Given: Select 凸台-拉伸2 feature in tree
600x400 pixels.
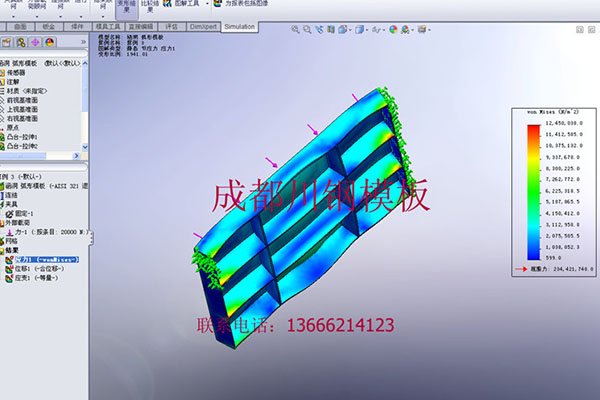Looking at the screenshot, I should (22, 146).
